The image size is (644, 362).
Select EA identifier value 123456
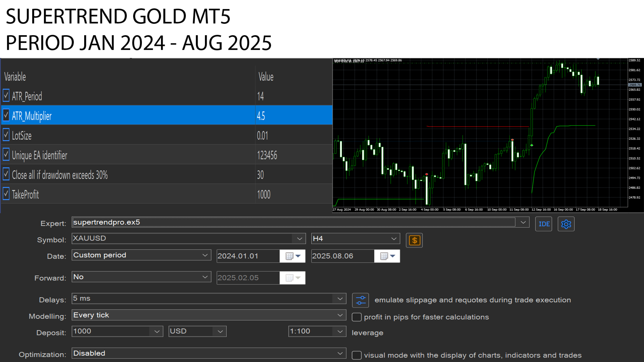(x=267, y=155)
